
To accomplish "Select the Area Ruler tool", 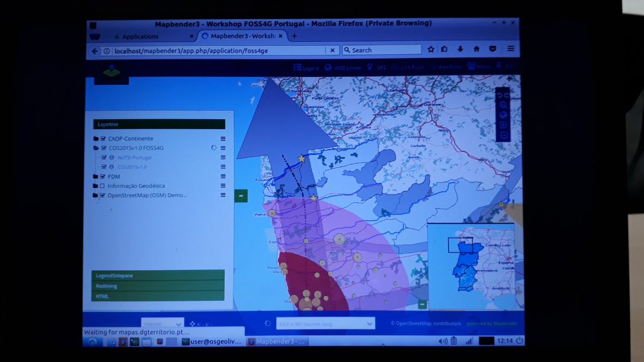I will point(446,68).
